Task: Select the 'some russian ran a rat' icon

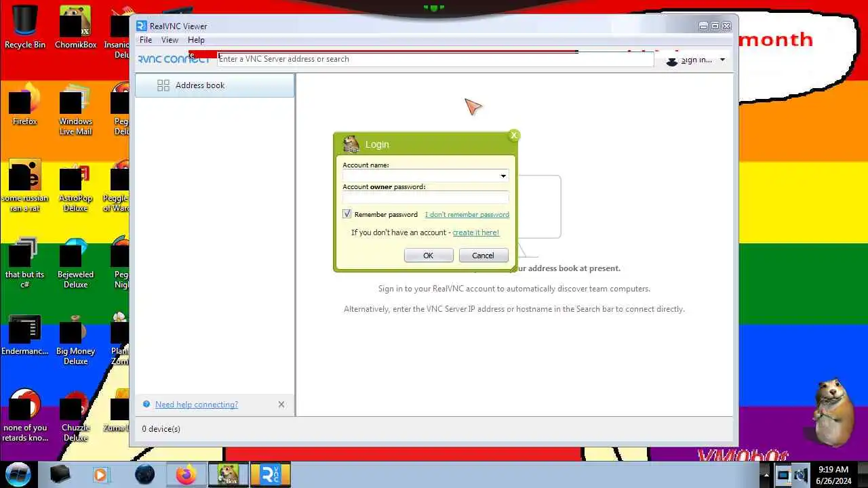Action: 25,185
